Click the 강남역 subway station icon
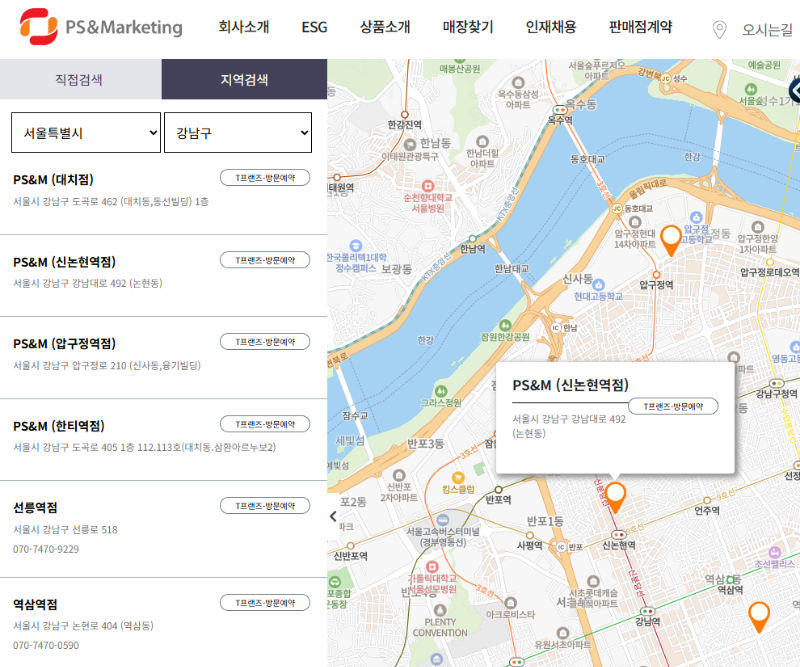This screenshot has width=800, height=667. pos(647,611)
